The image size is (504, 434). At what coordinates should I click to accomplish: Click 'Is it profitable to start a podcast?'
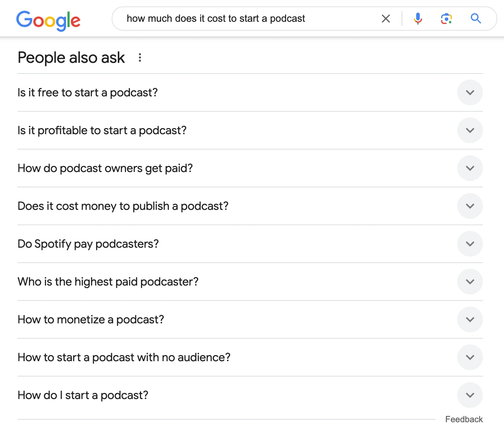click(102, 130)
